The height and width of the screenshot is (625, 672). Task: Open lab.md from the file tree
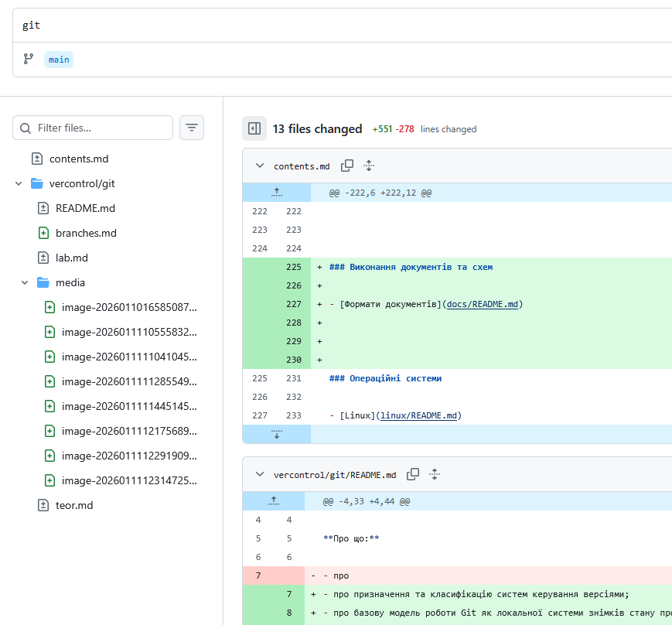click(x=72, y=258)
